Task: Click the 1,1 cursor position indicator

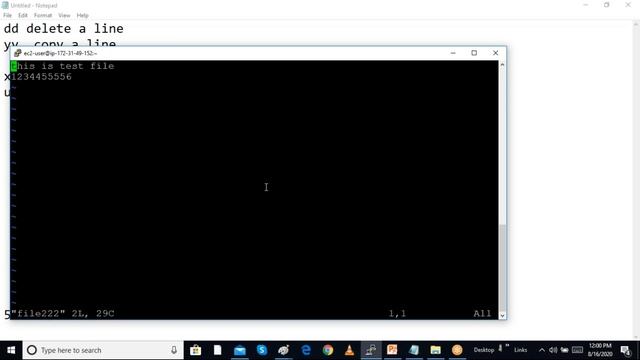Action: 397,313
